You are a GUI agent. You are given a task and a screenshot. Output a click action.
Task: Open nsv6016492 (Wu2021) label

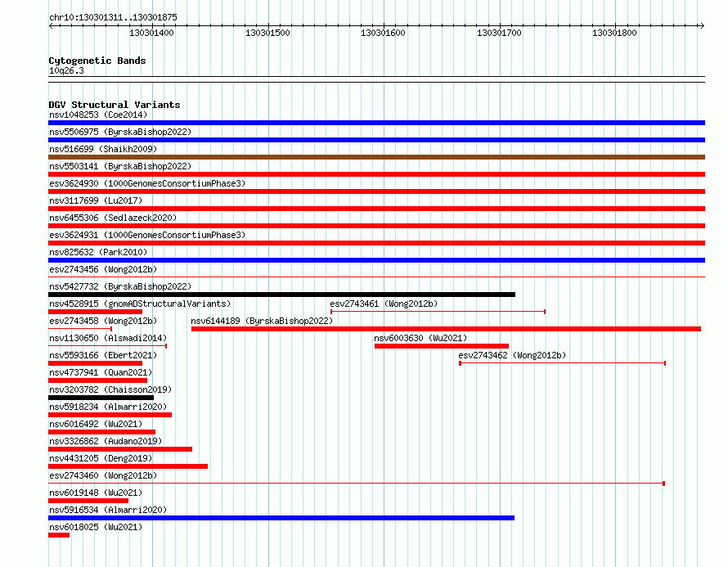pyautogui.click(x=96, y=424)
